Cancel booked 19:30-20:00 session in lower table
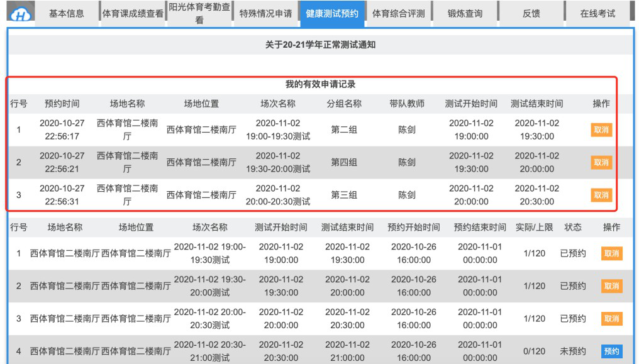 point(611,286)
